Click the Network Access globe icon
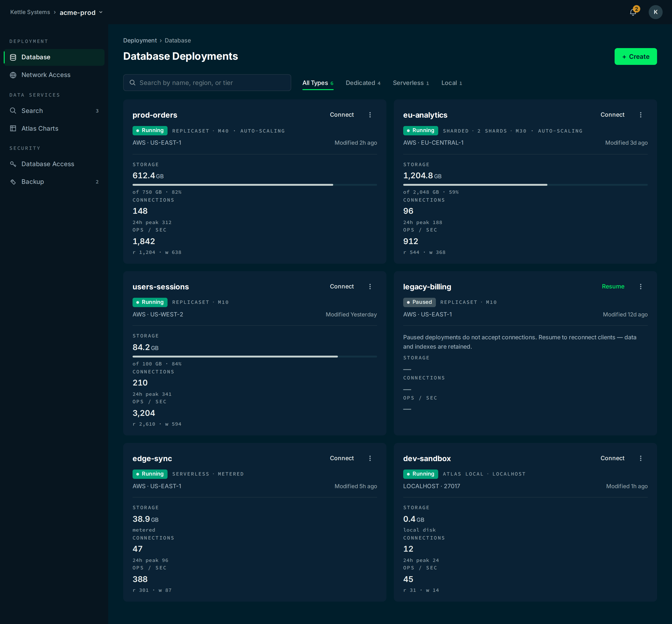The width and height of the screenshot is (672, 624). pos(13,75)
